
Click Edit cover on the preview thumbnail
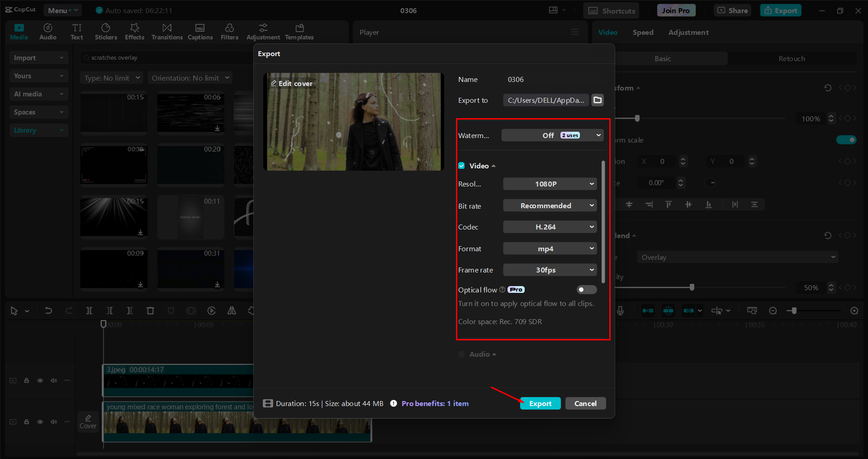pyautogui.click(x=291, y=83)
